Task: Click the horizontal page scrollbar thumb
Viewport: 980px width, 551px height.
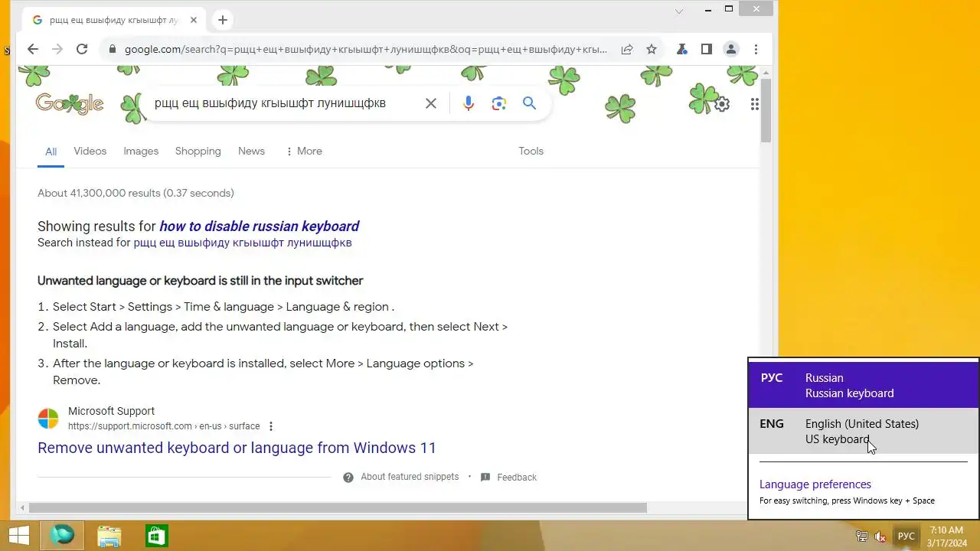Action: click(338, 507)
